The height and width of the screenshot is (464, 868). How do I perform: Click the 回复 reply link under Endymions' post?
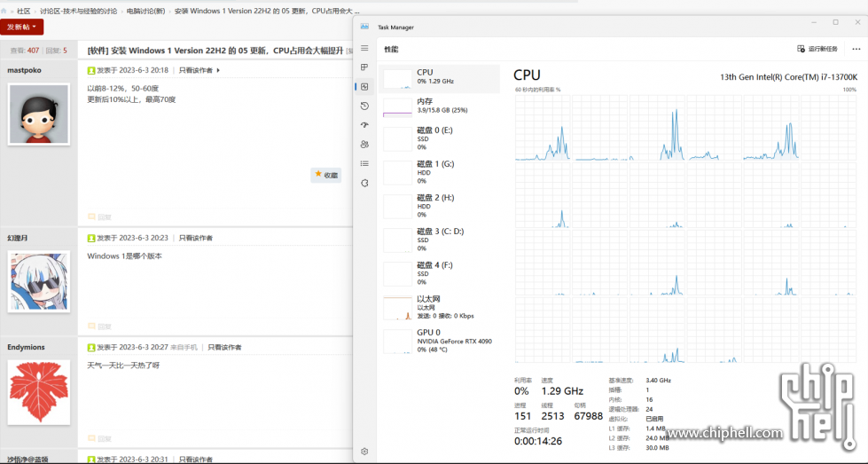pos(101,438)
